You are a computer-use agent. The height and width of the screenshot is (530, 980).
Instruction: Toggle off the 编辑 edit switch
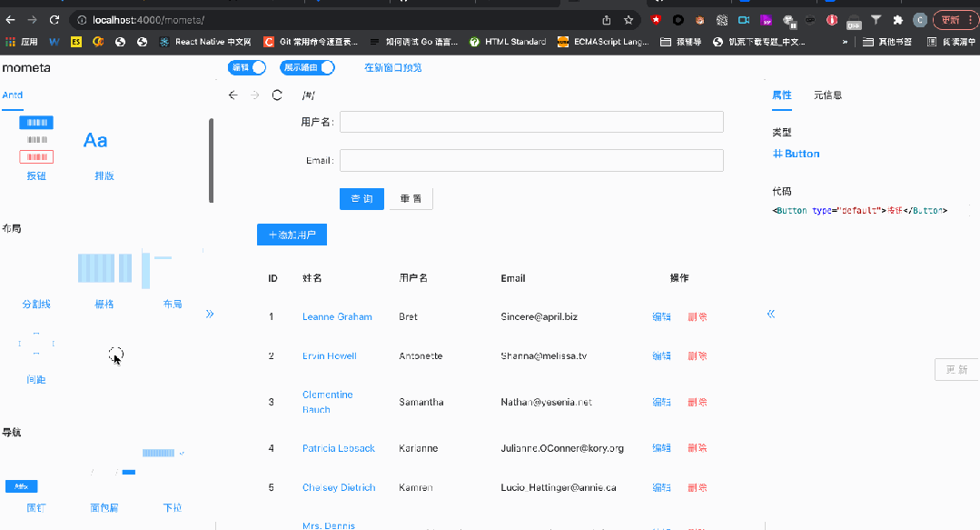click(x=246, y=66)
